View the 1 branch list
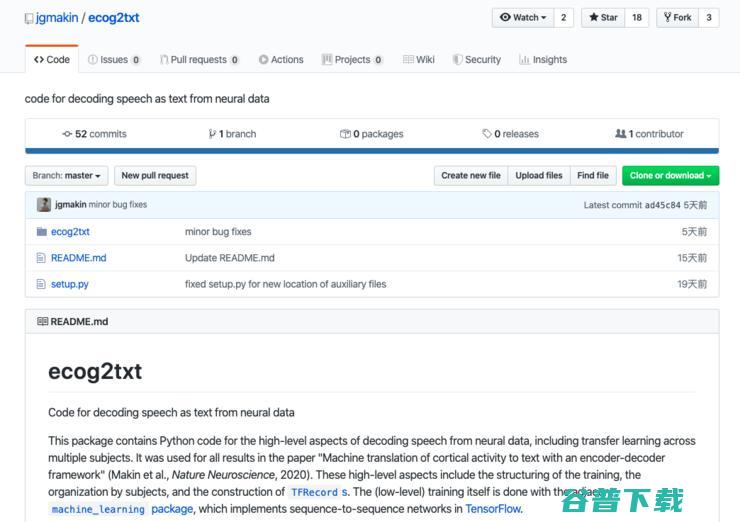 coord(232,134)
